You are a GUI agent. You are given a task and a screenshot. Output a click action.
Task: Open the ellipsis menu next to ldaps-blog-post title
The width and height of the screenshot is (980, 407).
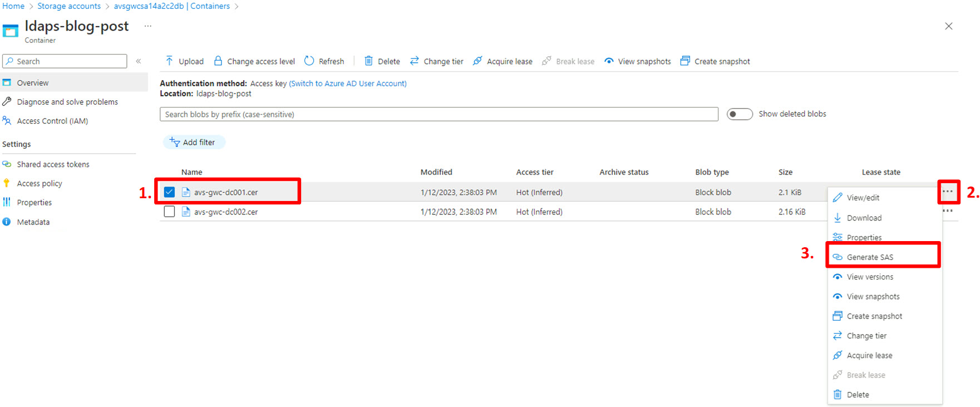click(148, 26)
